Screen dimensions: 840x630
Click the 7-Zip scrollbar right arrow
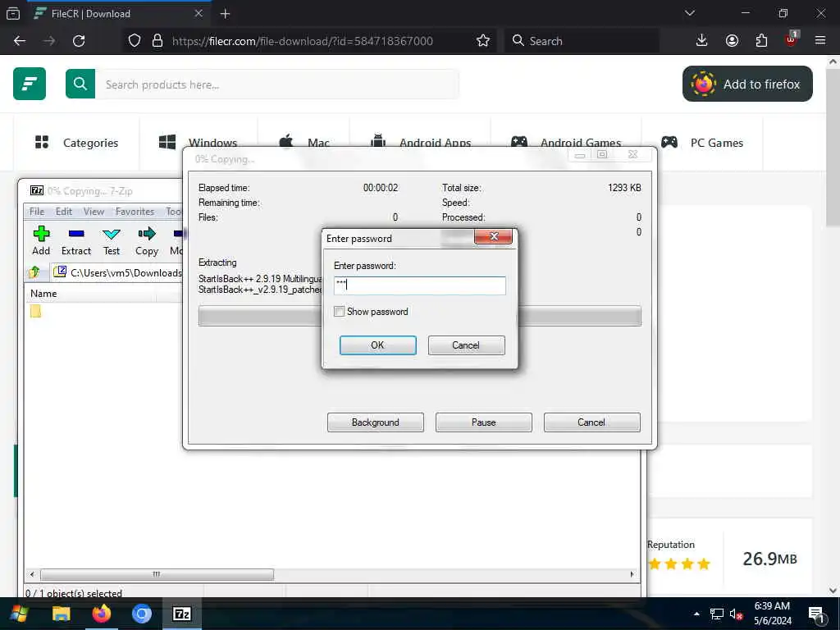point(632,574)
